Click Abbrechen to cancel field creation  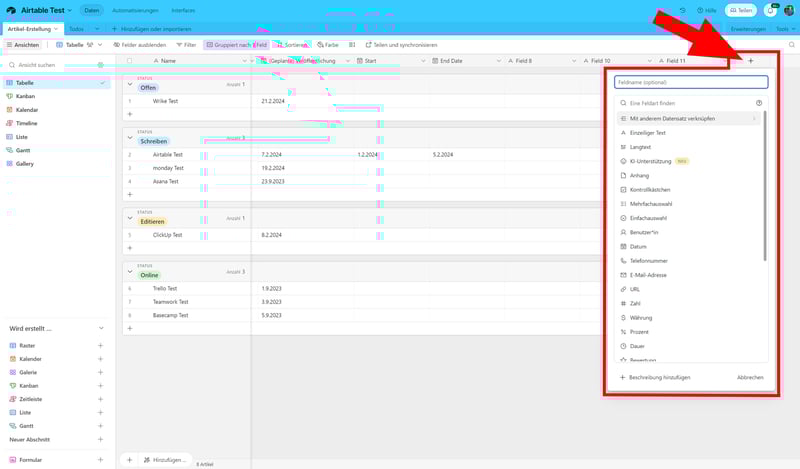pyautogui.click(x=750, y=377)
